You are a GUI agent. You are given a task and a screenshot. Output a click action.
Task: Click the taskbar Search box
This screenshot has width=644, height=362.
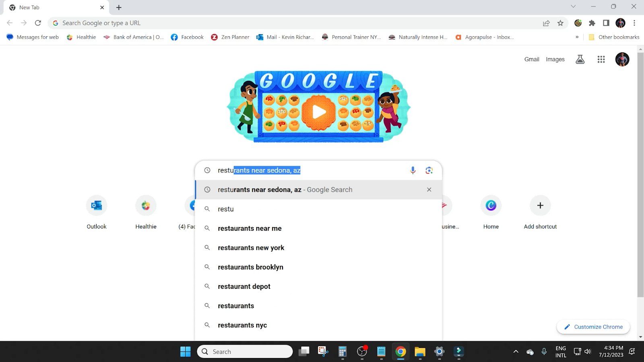tap(245, 352)
